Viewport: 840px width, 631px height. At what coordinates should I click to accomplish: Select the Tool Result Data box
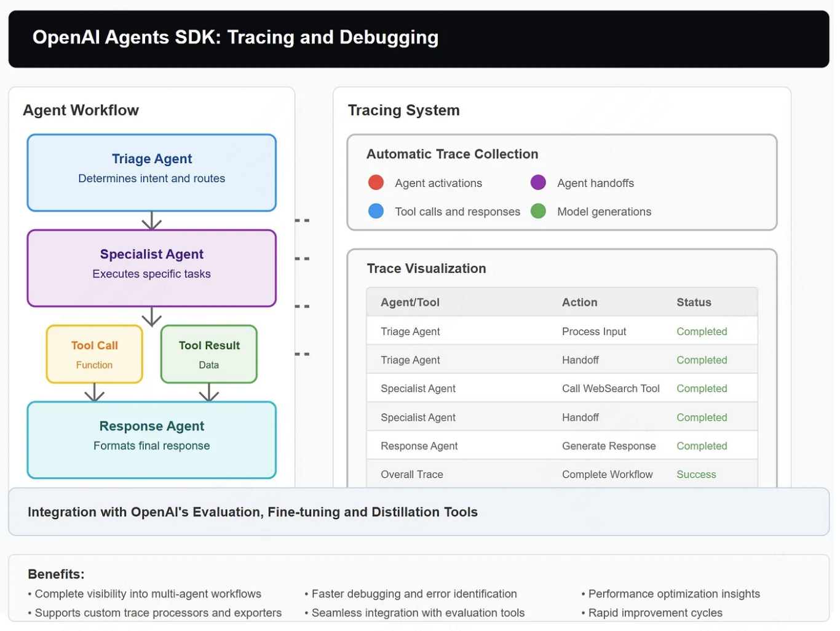pos(209,354)
